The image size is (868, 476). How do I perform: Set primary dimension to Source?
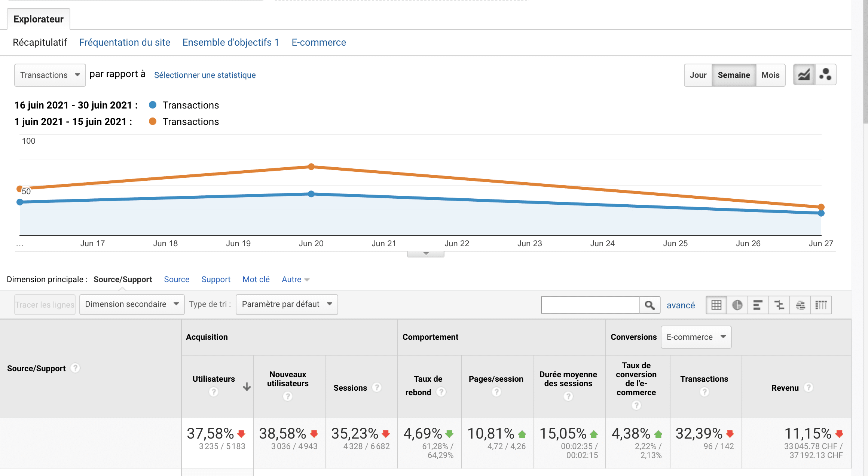177,280
